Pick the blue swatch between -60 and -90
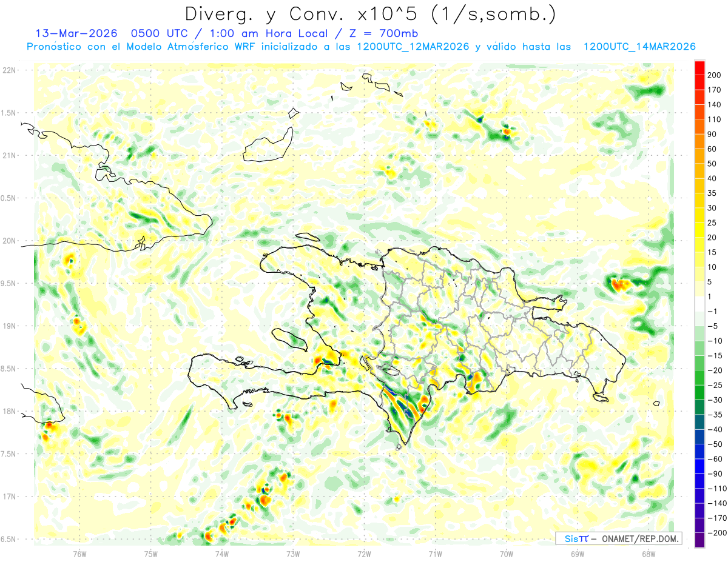728x562 pixels. (699, 466)
